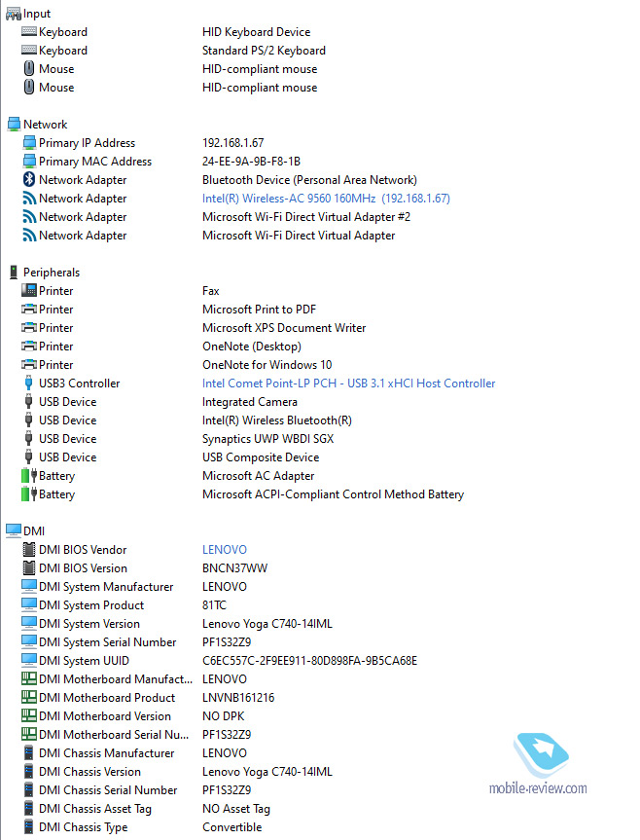Select the USB Composite Device value
The width and height of the screenshot is (640, 840).
(261, 457)
